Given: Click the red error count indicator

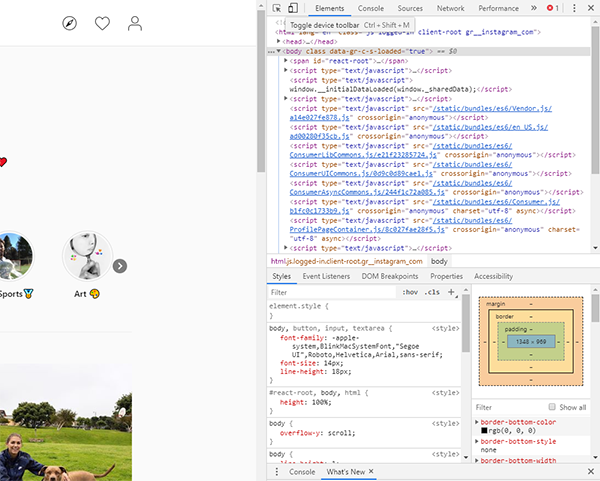Looking at the screenshot, I should [553, 8].
